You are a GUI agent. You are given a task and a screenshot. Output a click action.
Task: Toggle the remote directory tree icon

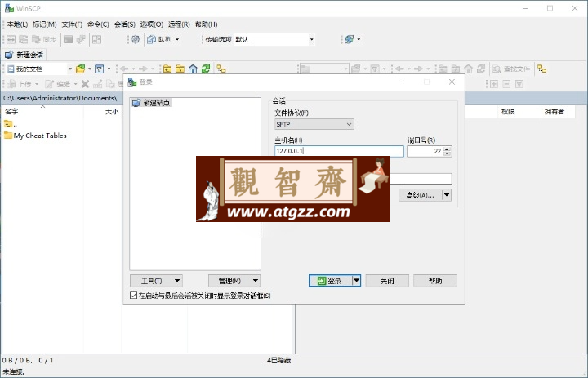(x=542, y=69)
